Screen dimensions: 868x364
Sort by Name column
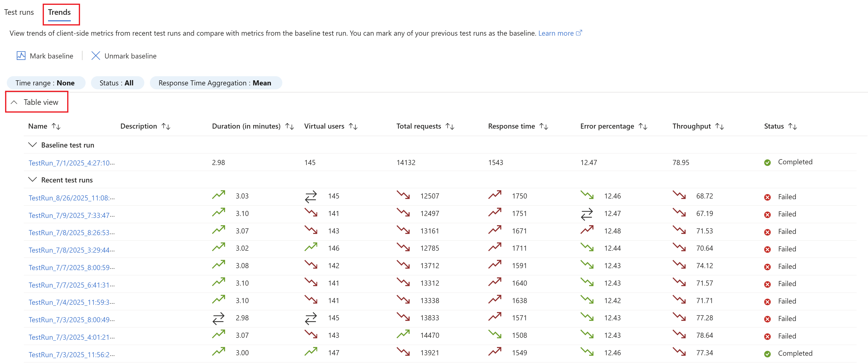[56, 126]
